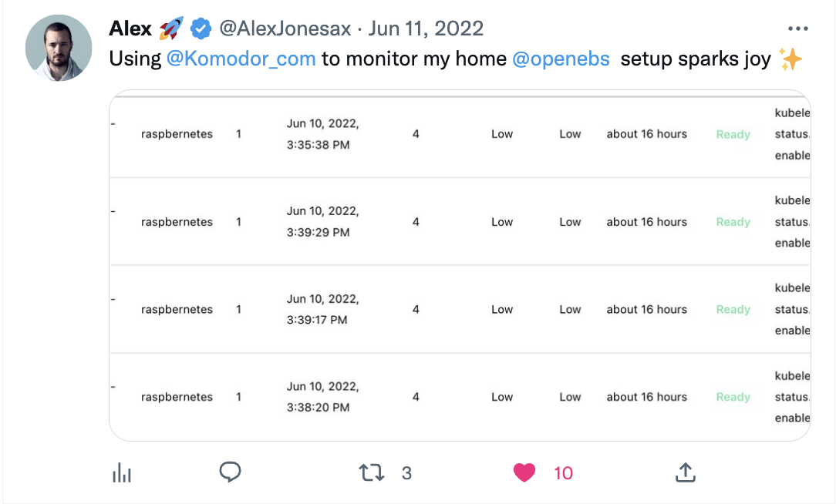Open the @openebs mention link
The height and width of the screenshot is (504, 836).
click(x=561, y=59)
